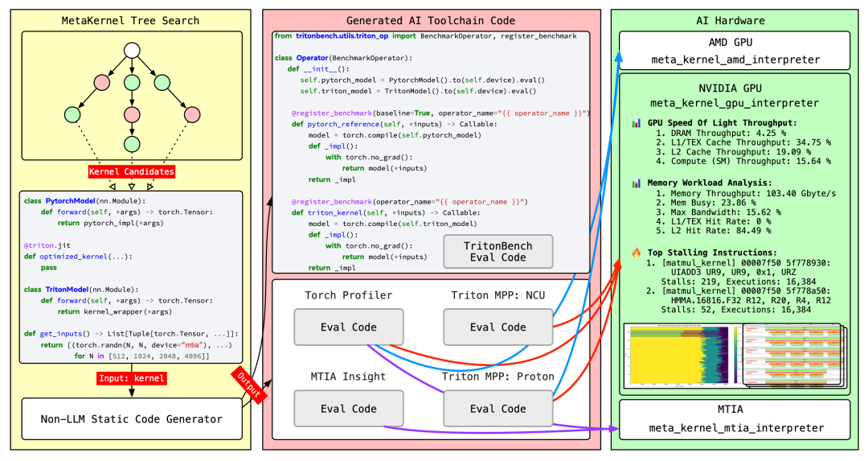This screenshot has height=461, width=868.
Task: Click Eval Code under Triton MPP: Proton
Action: point(497,408)
